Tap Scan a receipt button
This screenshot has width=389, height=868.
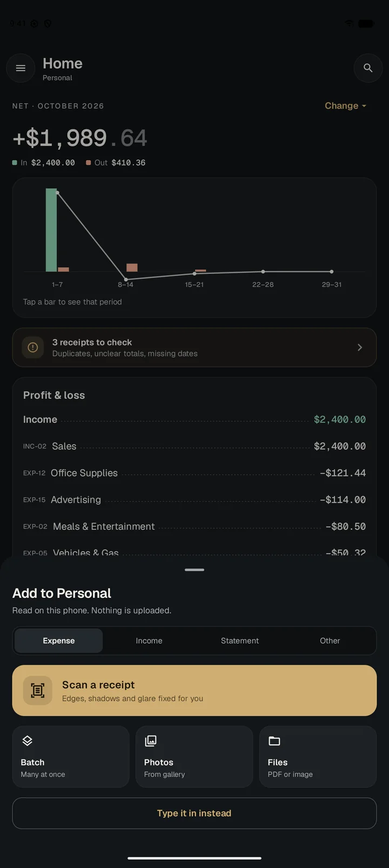click(x=194, y=691)
